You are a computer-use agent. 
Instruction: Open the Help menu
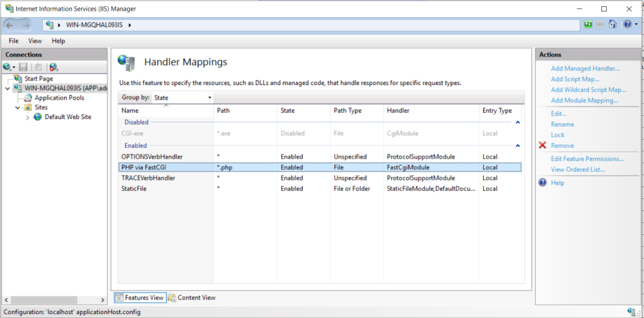[58, 41]
